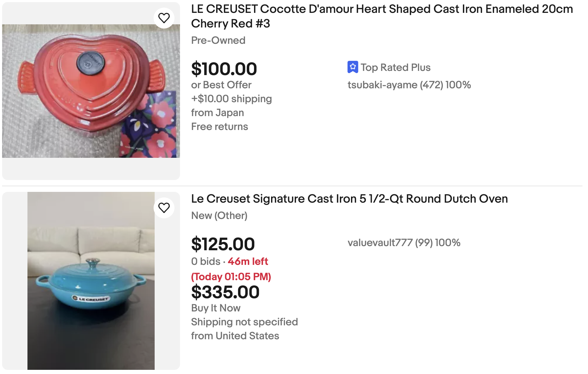Click the '46m left' countdown text
Viewport: 588px width, 374px height.
pos(248,261)
